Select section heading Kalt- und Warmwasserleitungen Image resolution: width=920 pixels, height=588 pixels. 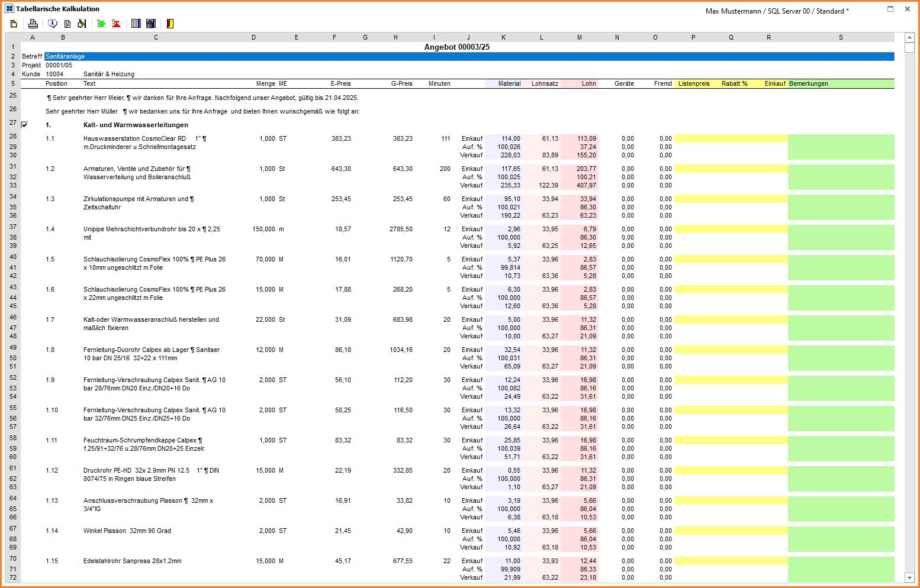tap(136, 125)
